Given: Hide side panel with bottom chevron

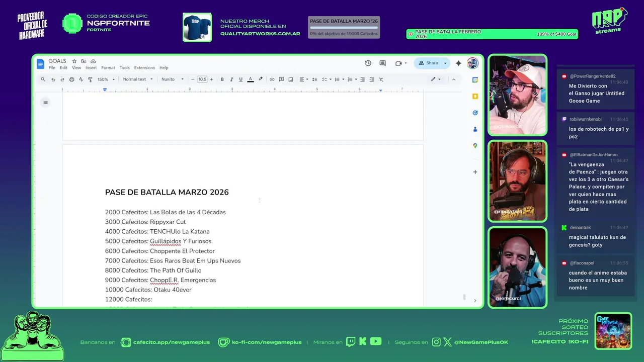Looking at the screenshot, I should pyautogui.click(x=475, y=301).
